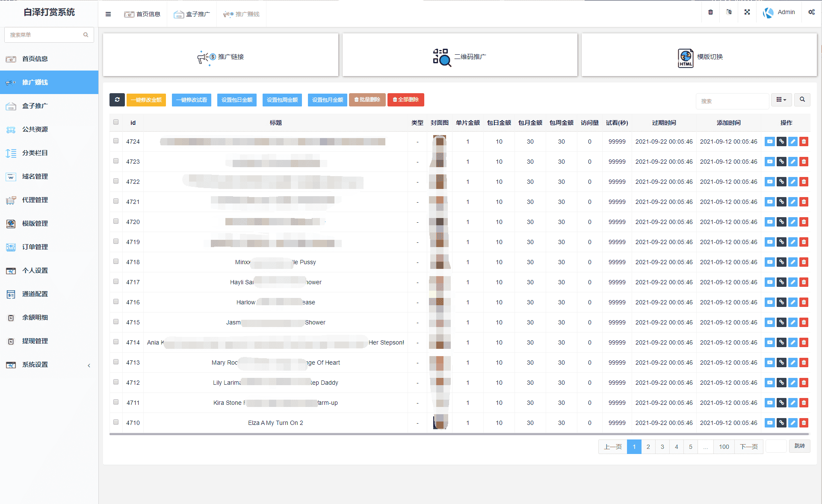Open 订单管理 in the sidebar
This screenshot has height=504, width=822.
click(35, 247)
